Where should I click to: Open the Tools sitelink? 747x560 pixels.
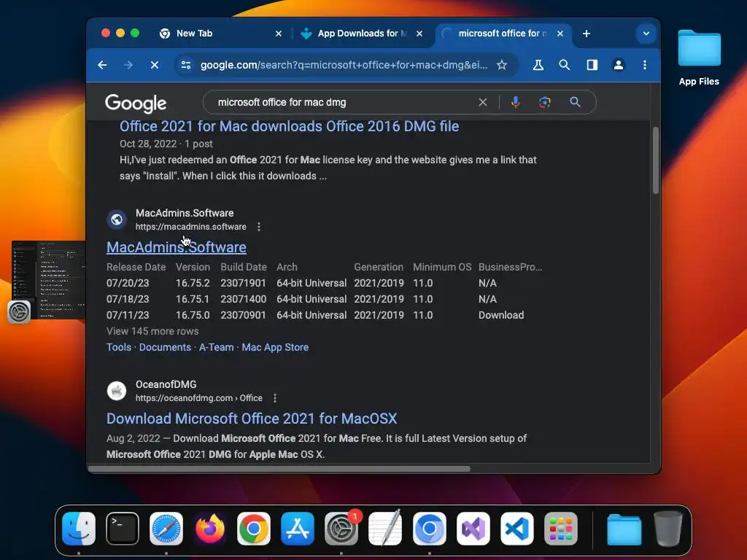pos(119,347)
